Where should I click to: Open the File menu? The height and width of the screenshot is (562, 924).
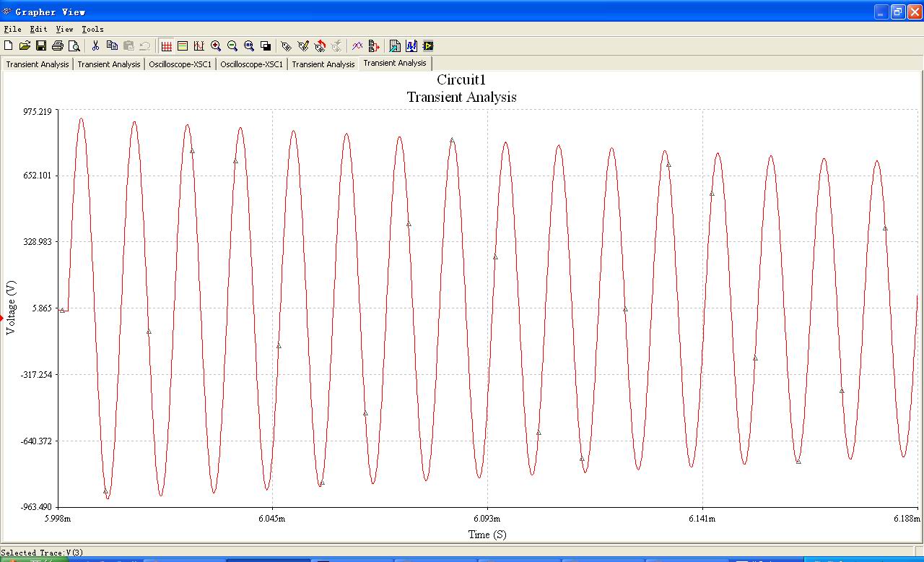pyautogui.click(x=12, y=30)
